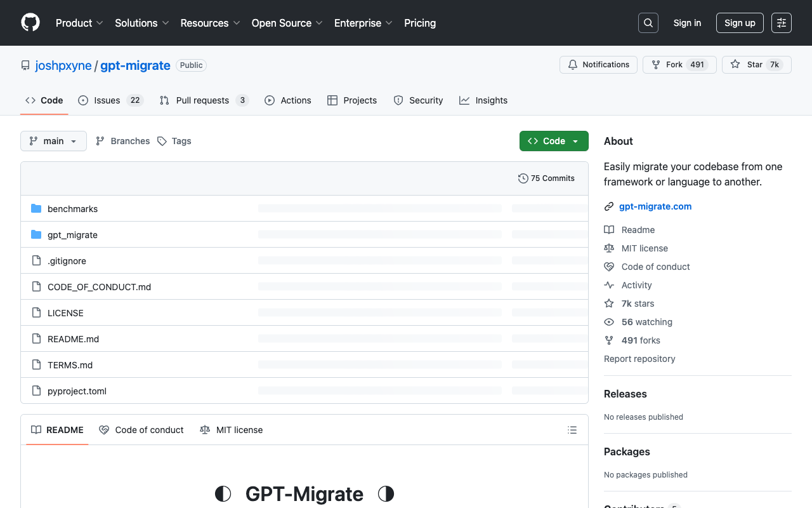Click the README.md file icon
The width and height of the screenshot is (812, 508).
click(36, 339)
